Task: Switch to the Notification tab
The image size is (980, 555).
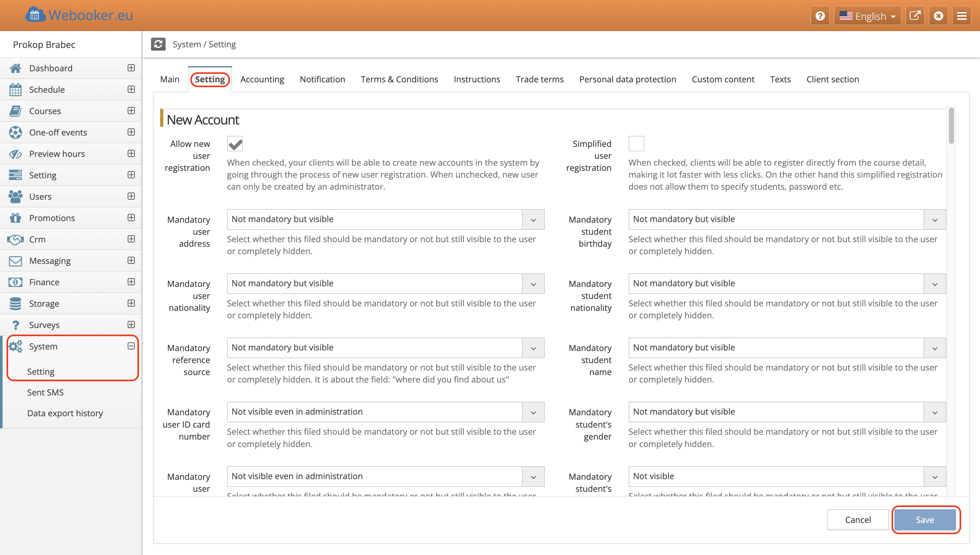Action: (322, 79)
